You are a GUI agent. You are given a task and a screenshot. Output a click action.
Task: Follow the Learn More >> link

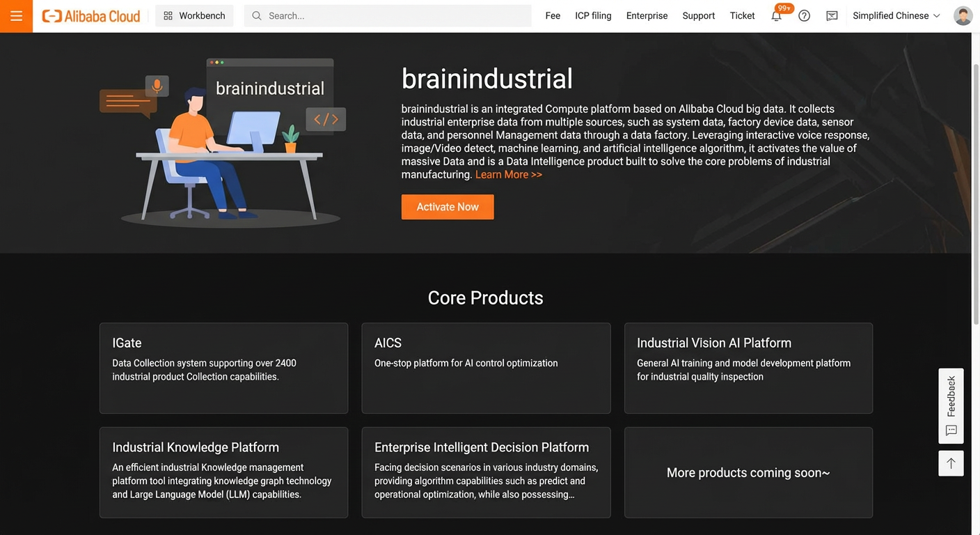(x=509, y=175)
